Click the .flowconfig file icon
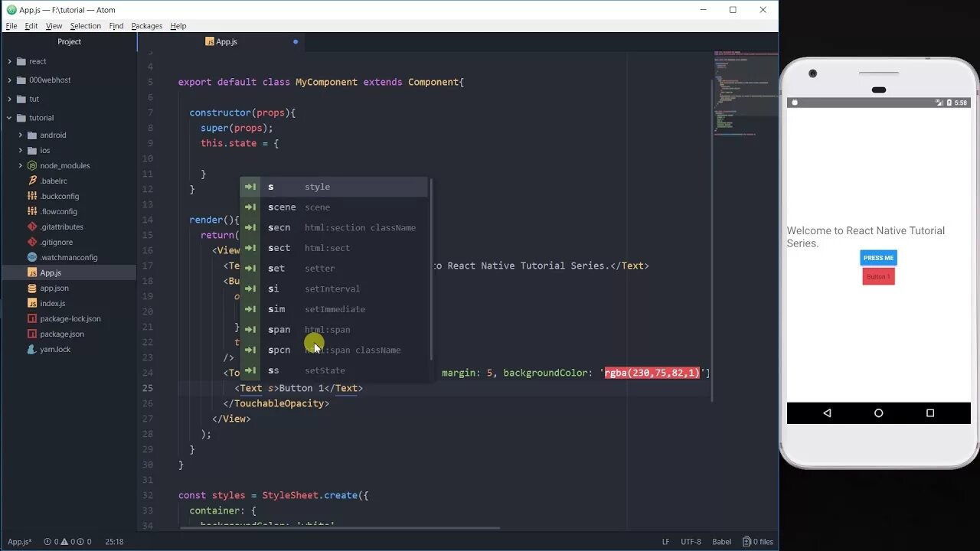This screenshot has width=980, height=551. 32,211
